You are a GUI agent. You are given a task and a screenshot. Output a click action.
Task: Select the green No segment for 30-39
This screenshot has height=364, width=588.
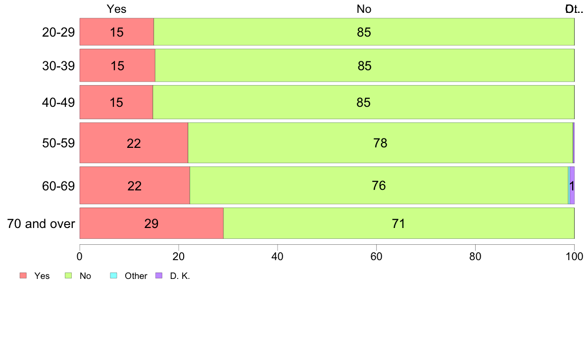pos(364,66)
